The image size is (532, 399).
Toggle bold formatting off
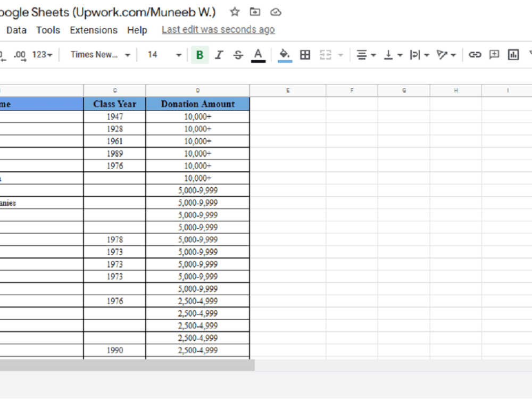(199, 54)
